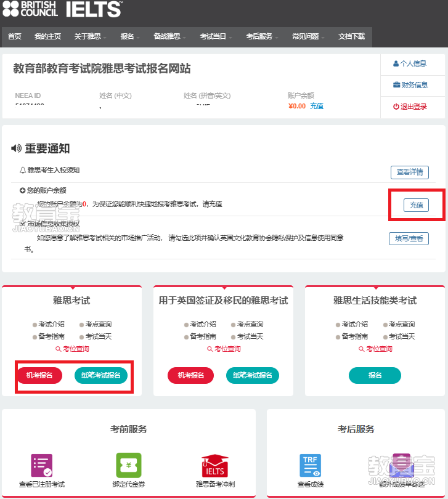This screenshot has width=448, height=499.
Task: Open 我的主页 in the navigation bar
Action: (x=48, y=36)
